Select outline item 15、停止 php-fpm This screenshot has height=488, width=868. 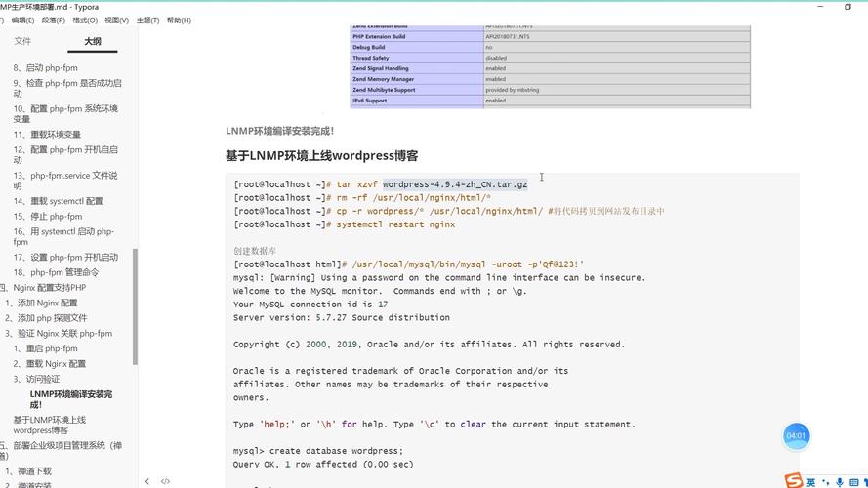pyautogui.click(x=48, y=217)
